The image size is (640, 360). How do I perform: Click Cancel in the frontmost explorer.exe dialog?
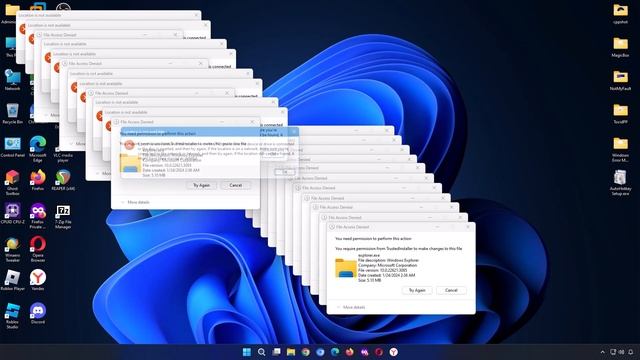click(451, 290)
